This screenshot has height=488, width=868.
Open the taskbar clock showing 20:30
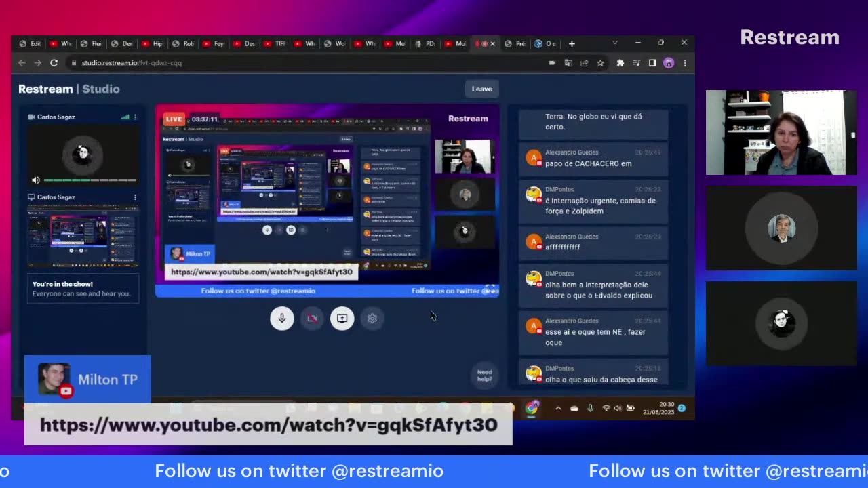[658, 408]
